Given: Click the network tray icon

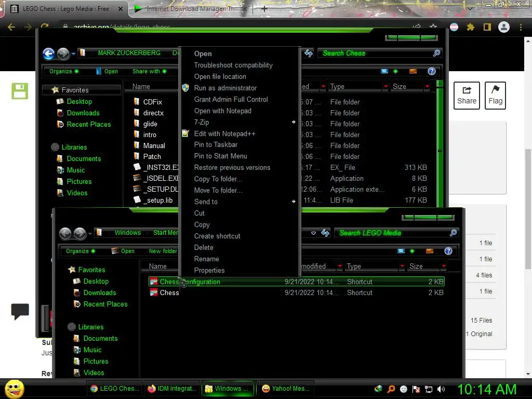Looking at the screenshot, I should [x=429, y=389].
